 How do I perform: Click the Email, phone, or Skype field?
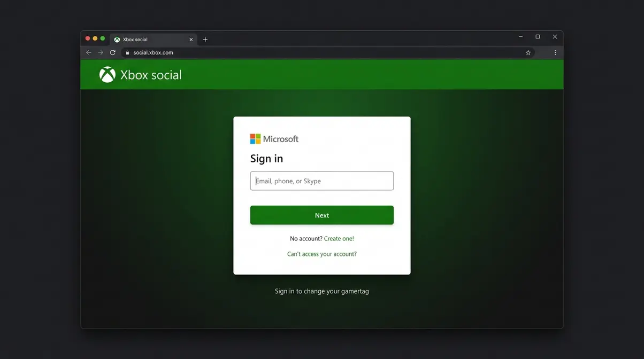(322, 181)
